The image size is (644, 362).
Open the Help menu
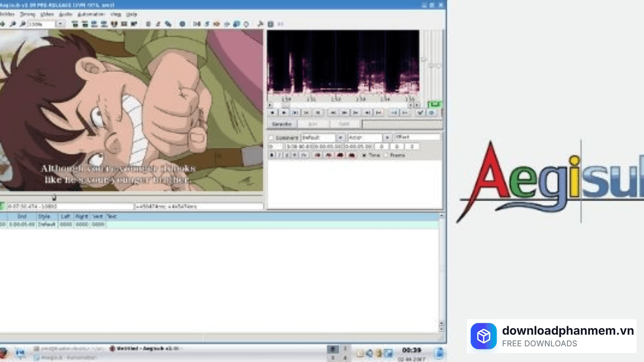131,15
